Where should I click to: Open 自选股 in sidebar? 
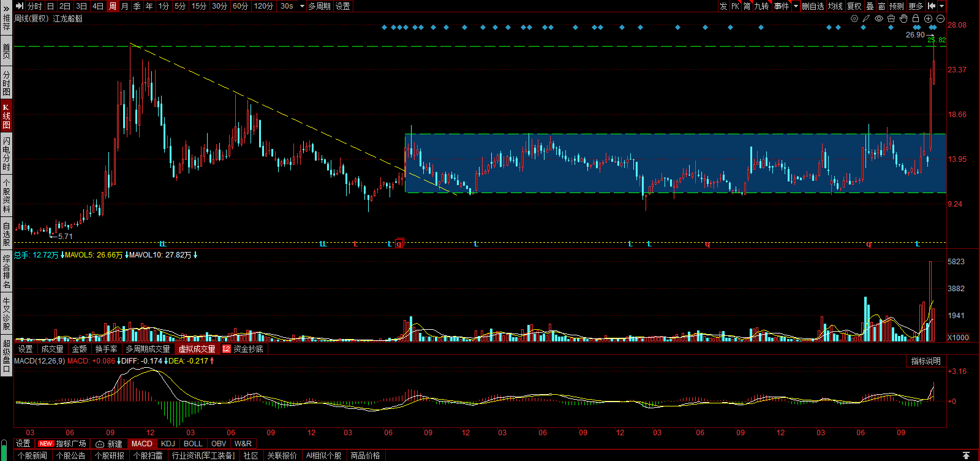point(6,234)
